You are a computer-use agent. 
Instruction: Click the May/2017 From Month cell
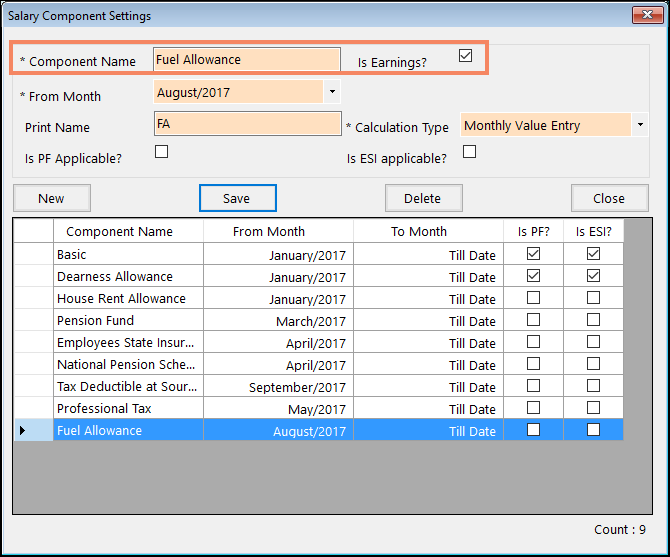[x=278, y=408]
